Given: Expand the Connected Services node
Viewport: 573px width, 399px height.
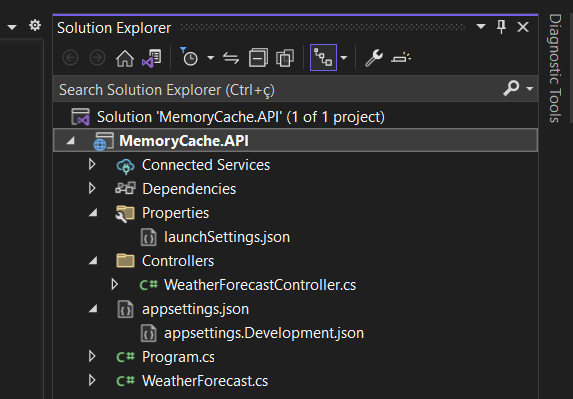Looking at the screenshot, I should click(x=92, y=165).
